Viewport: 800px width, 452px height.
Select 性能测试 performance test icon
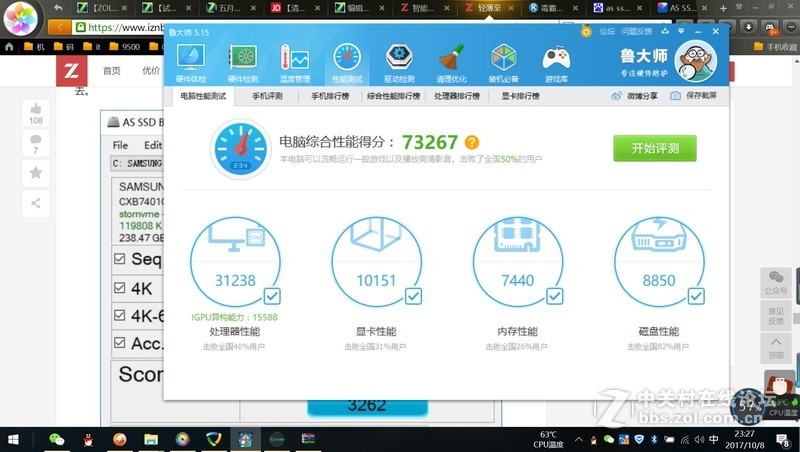point(347,63)
